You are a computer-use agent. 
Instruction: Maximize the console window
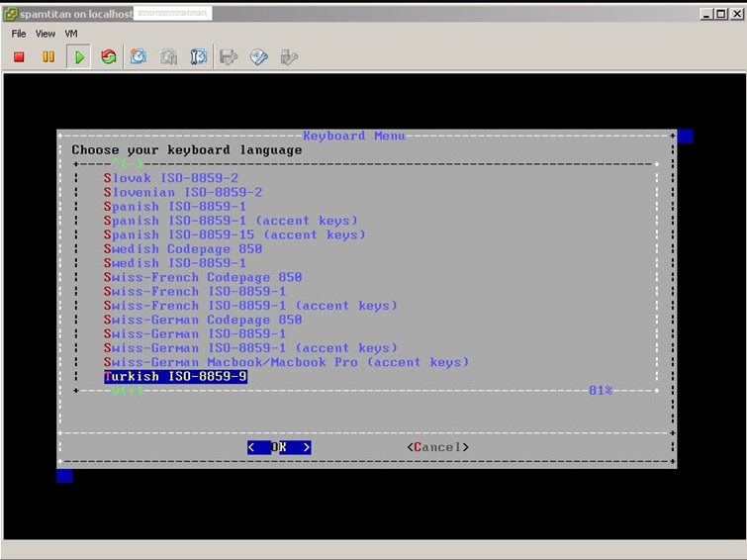click(721, 14)
